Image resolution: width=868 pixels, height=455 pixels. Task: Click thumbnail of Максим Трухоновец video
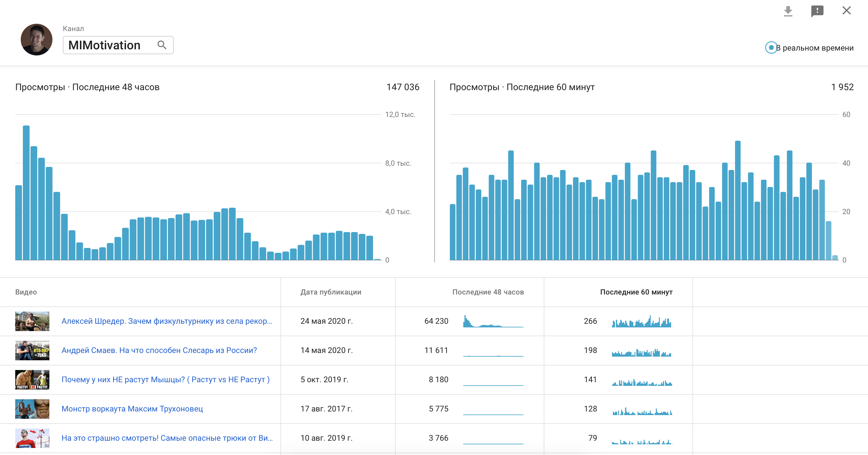click(x=32, y=409)
